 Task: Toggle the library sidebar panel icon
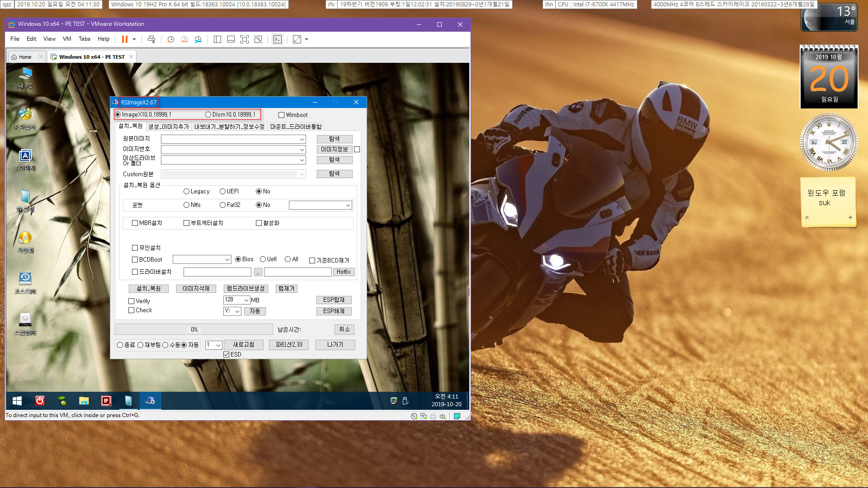[217, 39]
